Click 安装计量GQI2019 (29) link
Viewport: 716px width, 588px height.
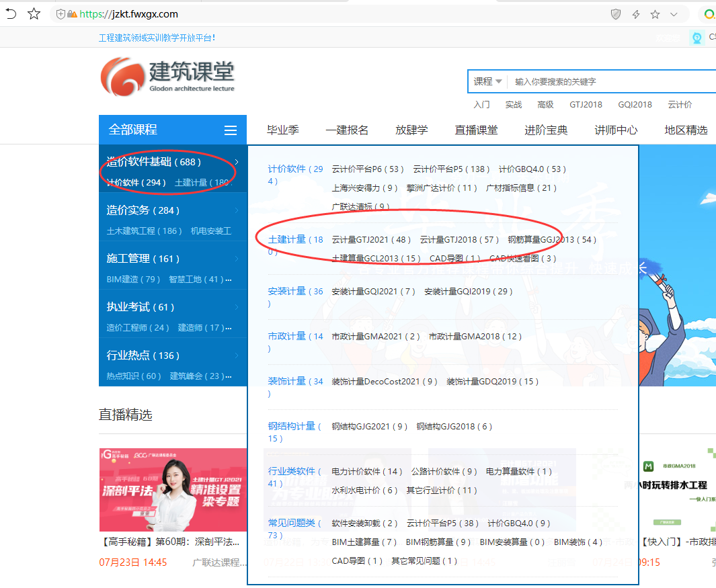point(469,291)
